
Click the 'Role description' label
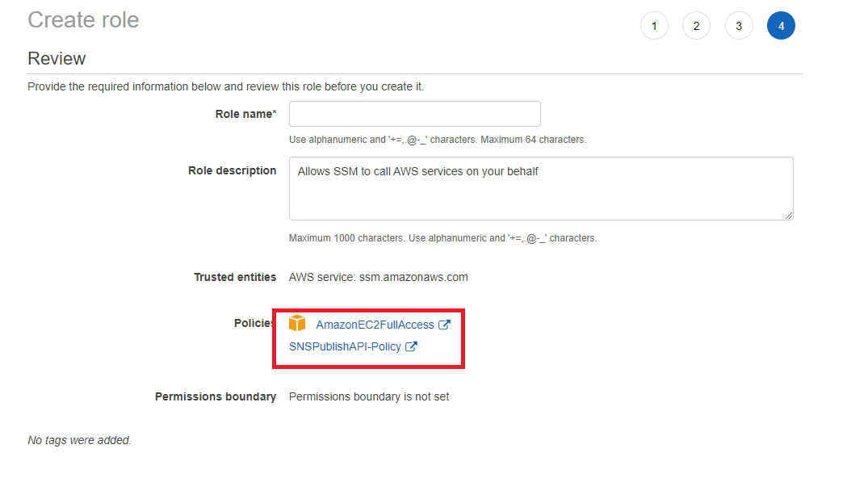click(x=232, y=170)
